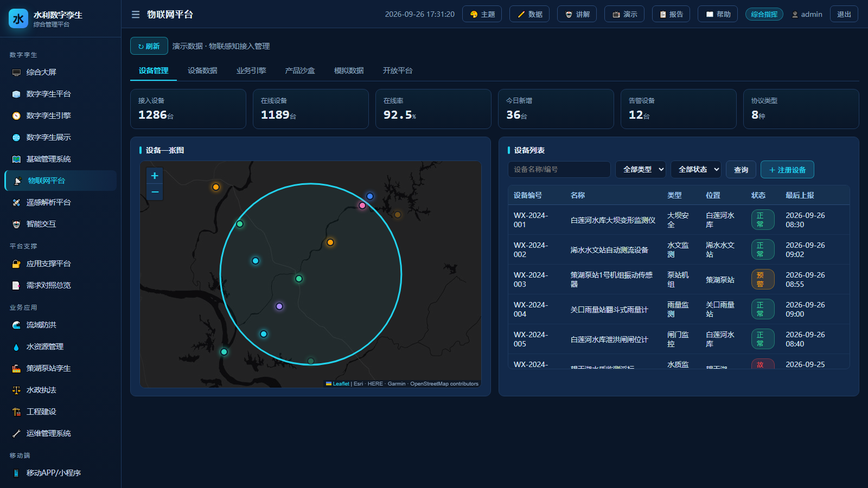Open 需求对照总览 sidebar entry
868x488 pixels.
click(x=60, y=285)
